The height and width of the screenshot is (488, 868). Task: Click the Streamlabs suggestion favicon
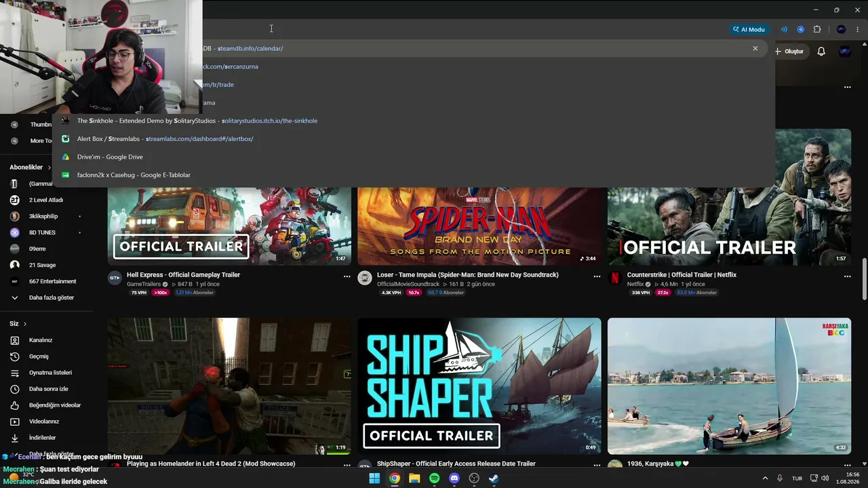(66, 139)
